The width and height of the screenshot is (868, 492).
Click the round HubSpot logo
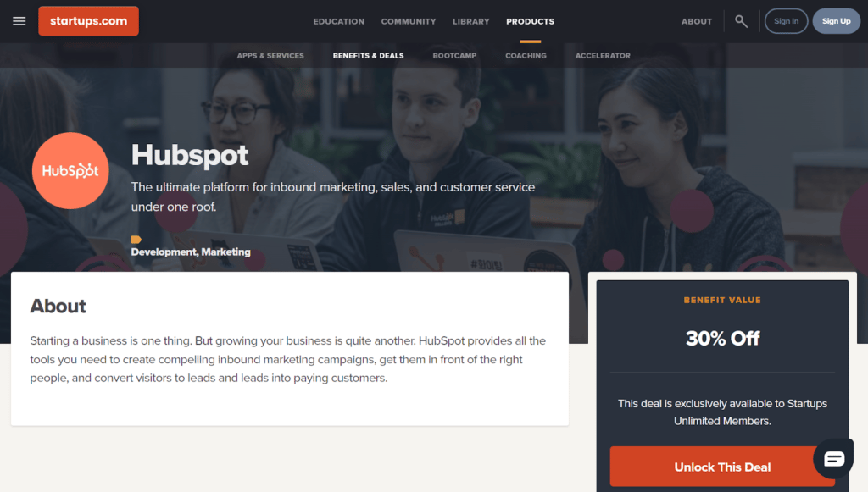point(70,171)
